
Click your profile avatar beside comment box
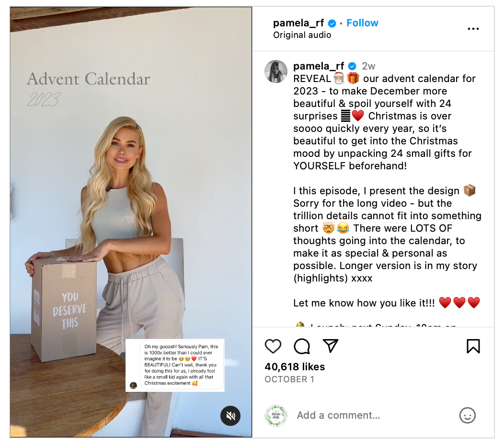pyautogui.click(x=276, y=415)
